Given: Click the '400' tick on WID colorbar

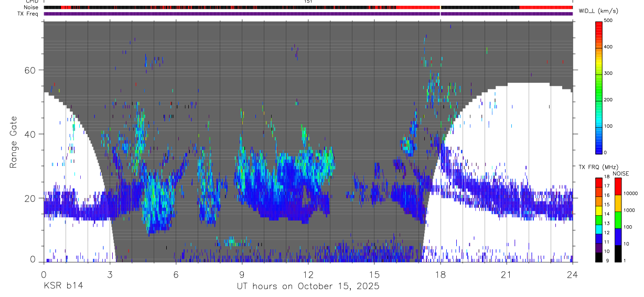Looking at the screenshot, I should [608, 47].
